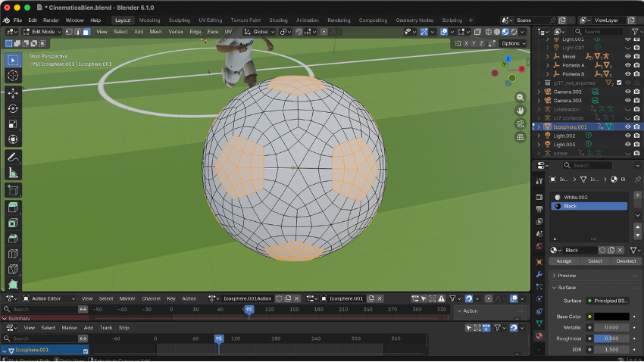The width and height of the screenshot is (644, 362).
Task: Activate the Annotate pencil tool
Action: (13, 158)
